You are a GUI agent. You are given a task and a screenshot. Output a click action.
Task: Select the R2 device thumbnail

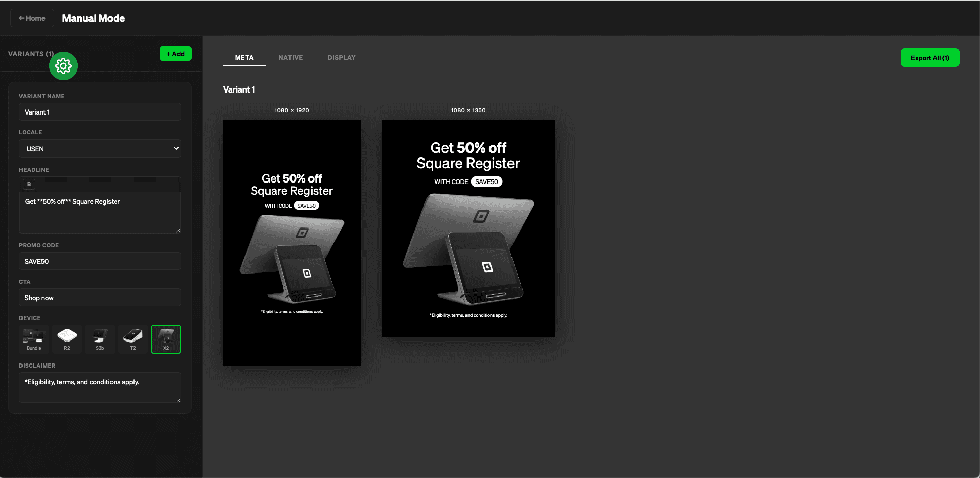(67, 339)
